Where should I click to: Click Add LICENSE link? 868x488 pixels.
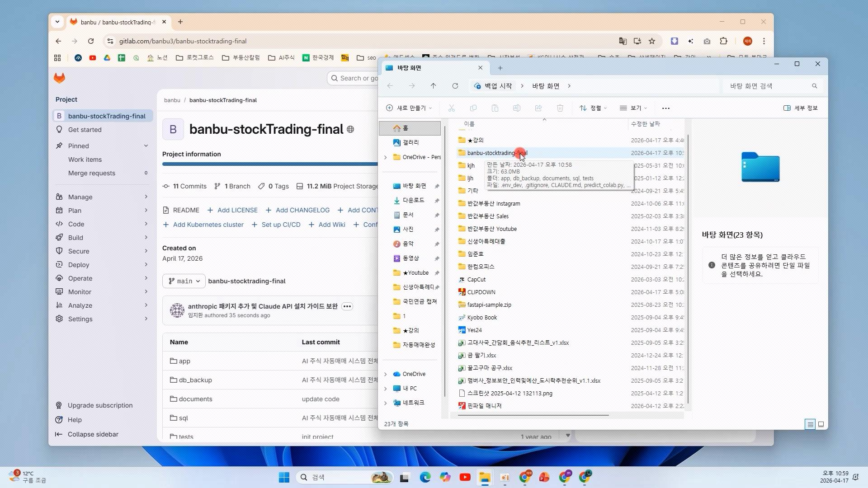(x=232, y=210)
